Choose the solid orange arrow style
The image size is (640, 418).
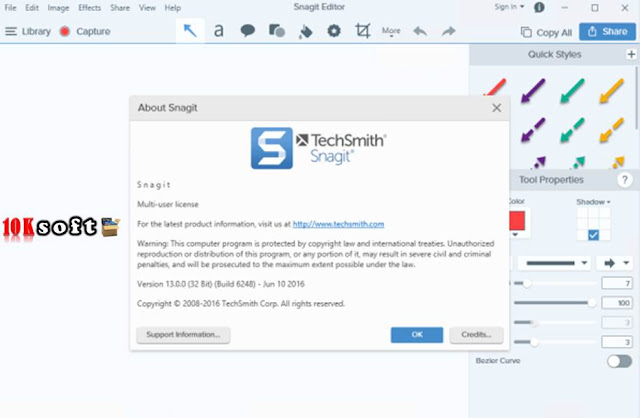[611, 91]
